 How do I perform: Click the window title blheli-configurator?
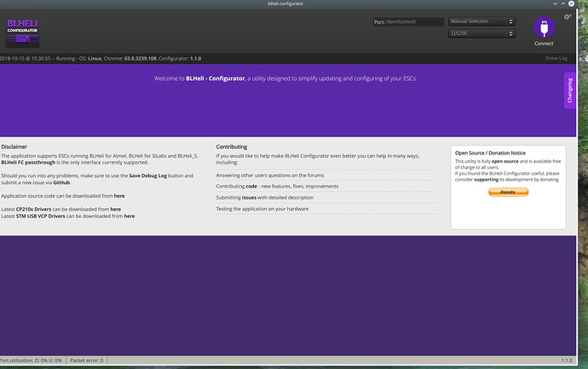285,3
